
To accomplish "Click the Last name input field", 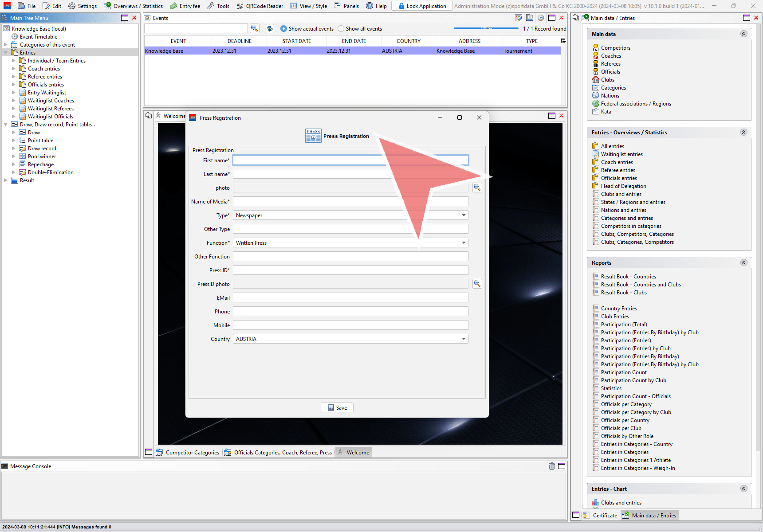I will tap(311, 174).
